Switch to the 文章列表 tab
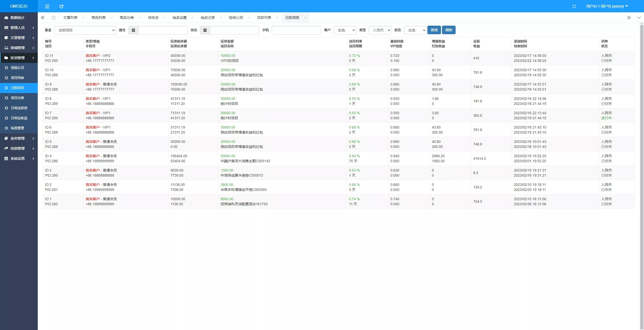Viewport: 644px width, 330px height. point(70,18)
